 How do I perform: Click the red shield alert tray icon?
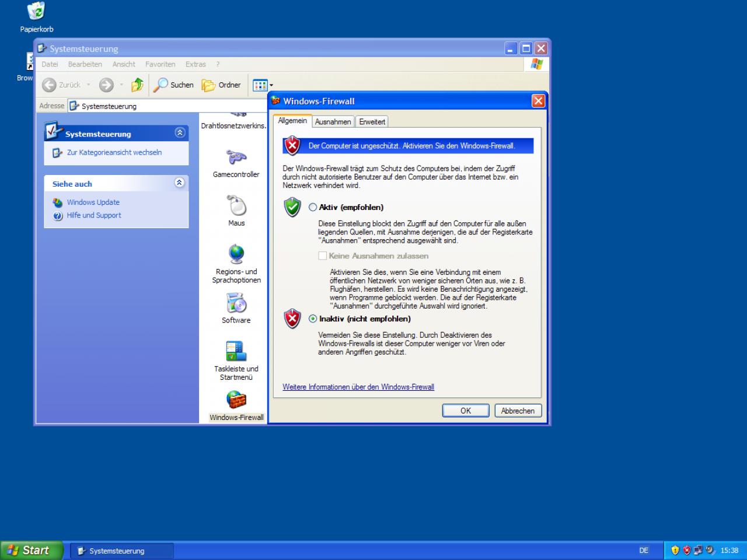[x=687, y=550]
